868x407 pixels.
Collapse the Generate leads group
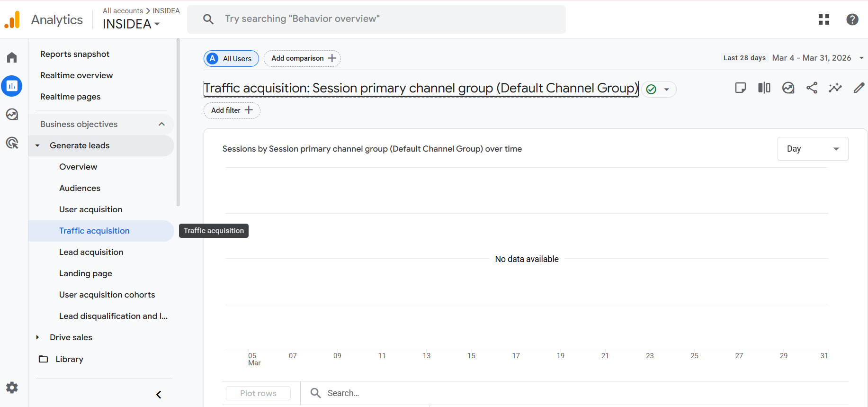coord(37,145)
